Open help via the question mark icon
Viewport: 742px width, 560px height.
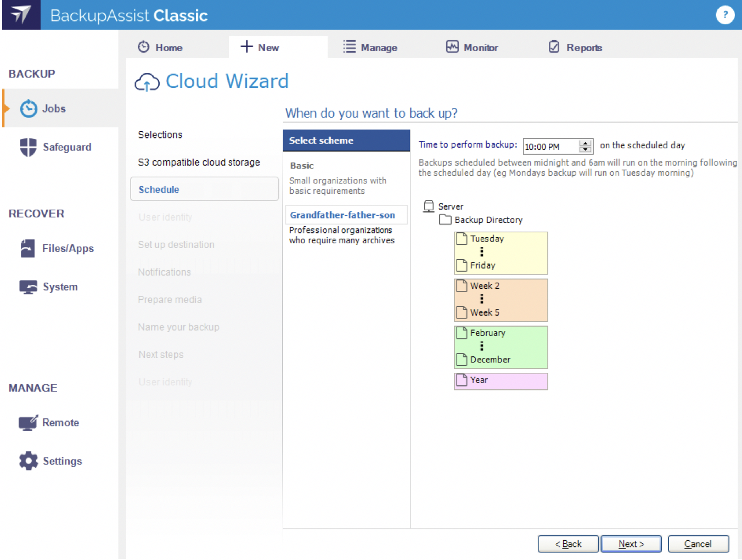click(x=725, y=15)
